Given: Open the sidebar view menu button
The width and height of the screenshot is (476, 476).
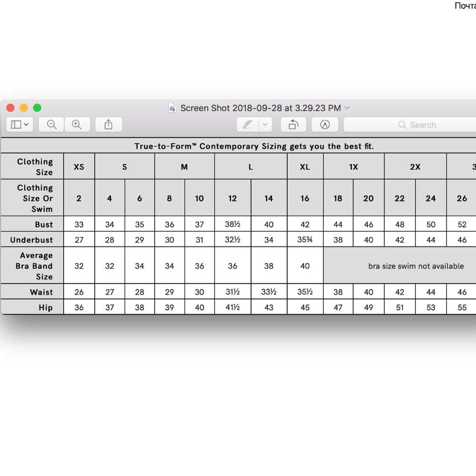Looking at the screenshot, I should [x=20, y=124].
